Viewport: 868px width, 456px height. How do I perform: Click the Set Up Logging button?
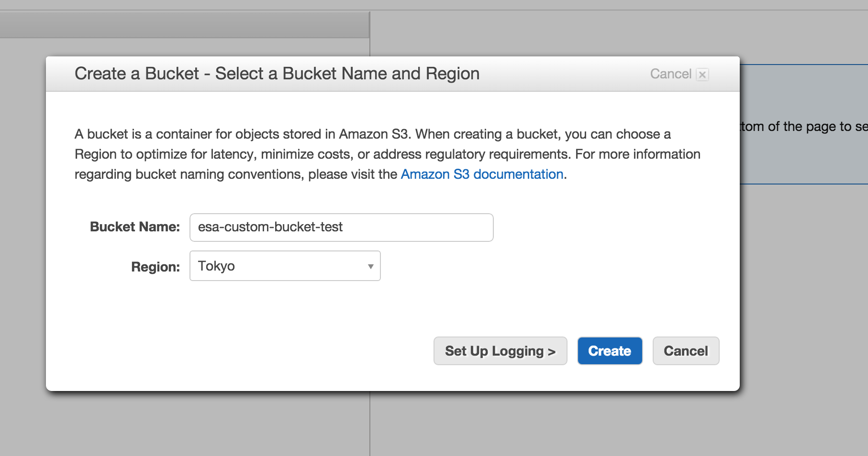point(500,351)
